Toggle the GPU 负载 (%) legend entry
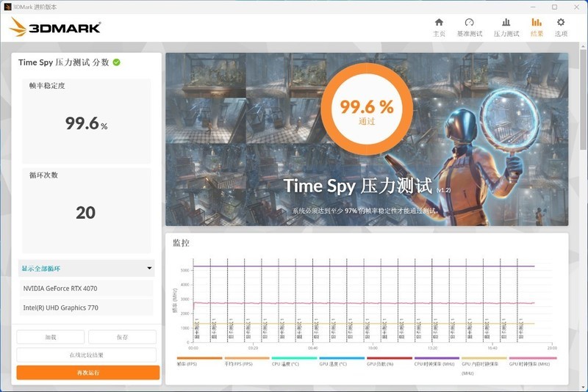 point(390,362)
